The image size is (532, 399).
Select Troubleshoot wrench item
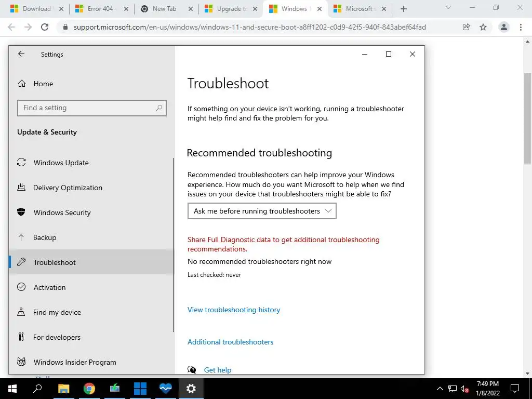(91, 262)
